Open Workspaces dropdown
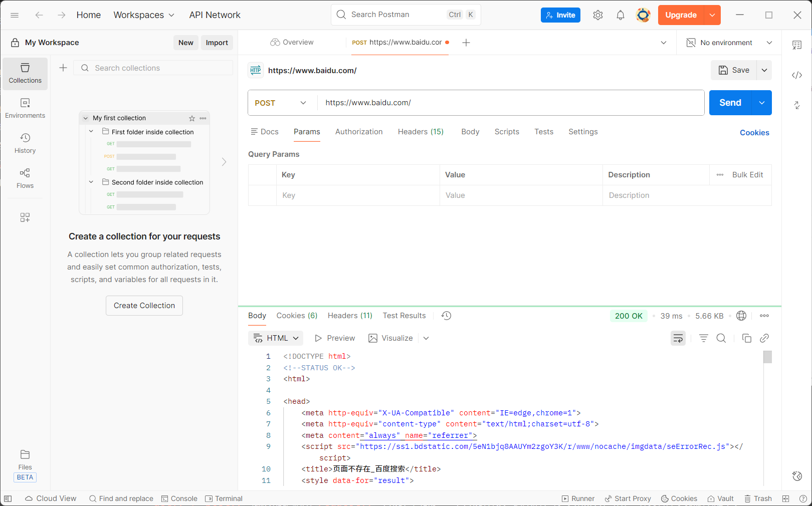 point(144,15)
